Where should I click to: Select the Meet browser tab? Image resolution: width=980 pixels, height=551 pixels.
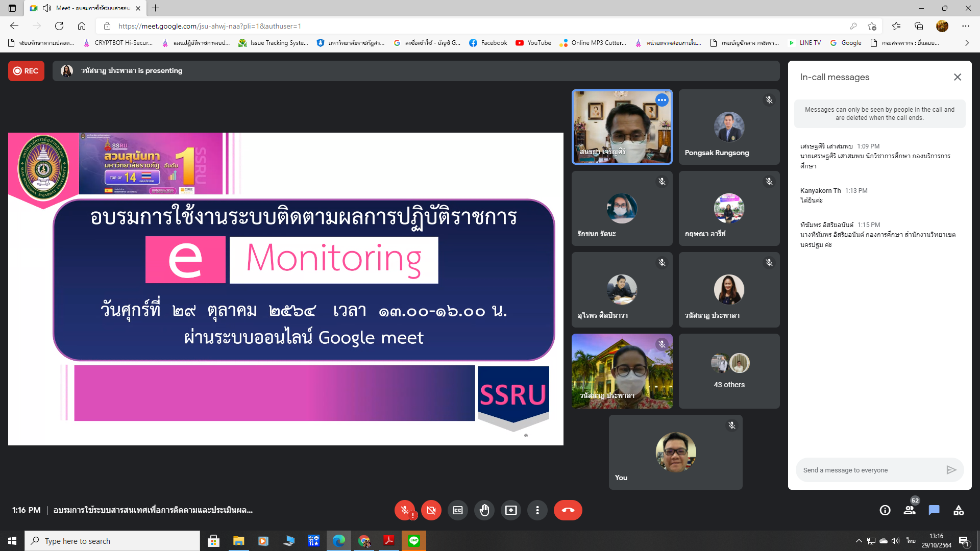tap(87, 8)
